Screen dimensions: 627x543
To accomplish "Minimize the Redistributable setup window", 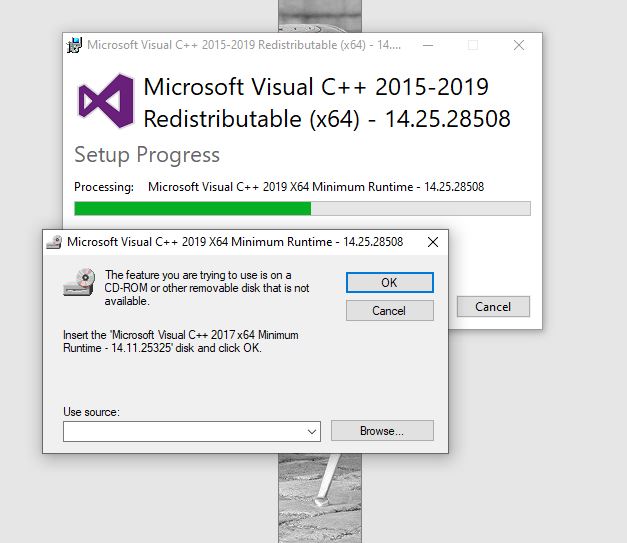I will click(428, 45).
